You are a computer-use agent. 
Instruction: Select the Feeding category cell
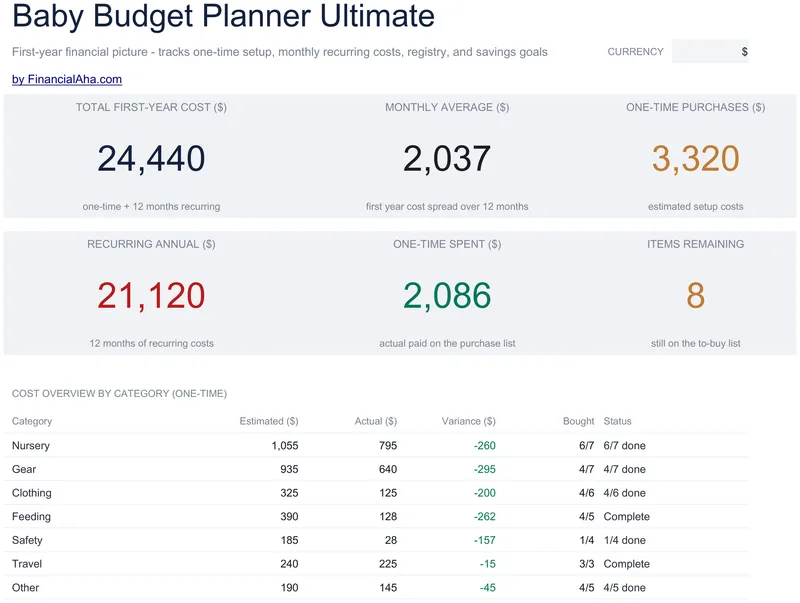point(31,516)
